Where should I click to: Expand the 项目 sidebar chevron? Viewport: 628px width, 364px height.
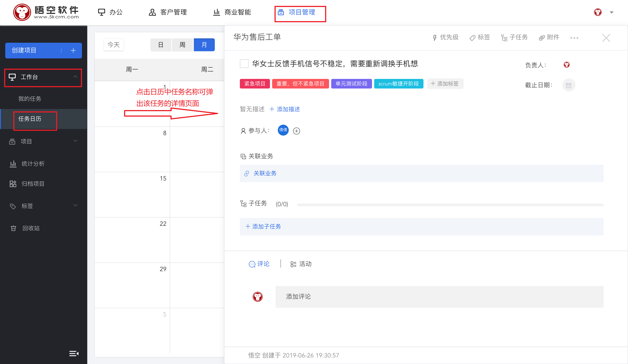coord(75,141)
